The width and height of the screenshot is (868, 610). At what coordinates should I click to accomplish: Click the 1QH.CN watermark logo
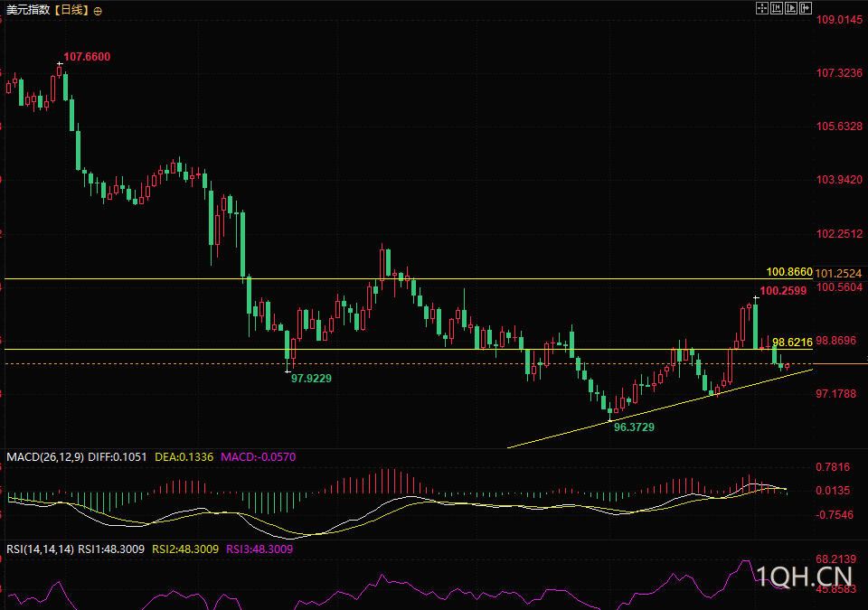pos(805,577)
